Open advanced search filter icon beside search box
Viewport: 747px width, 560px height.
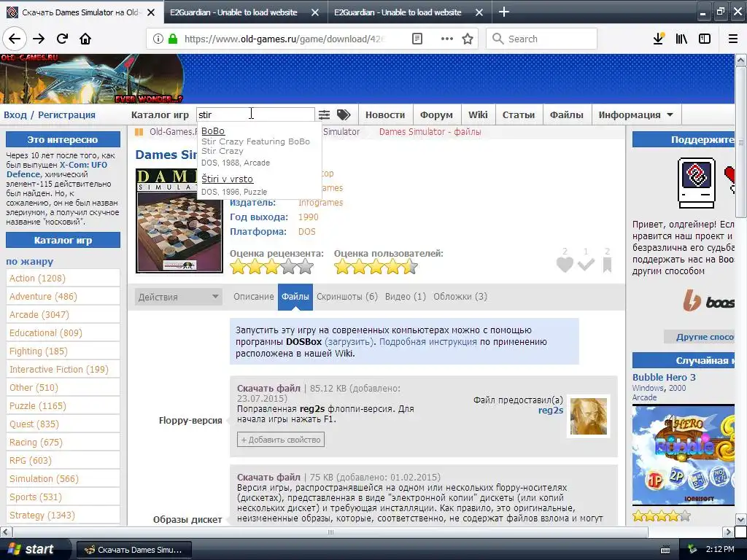click(x=324, y=114)
